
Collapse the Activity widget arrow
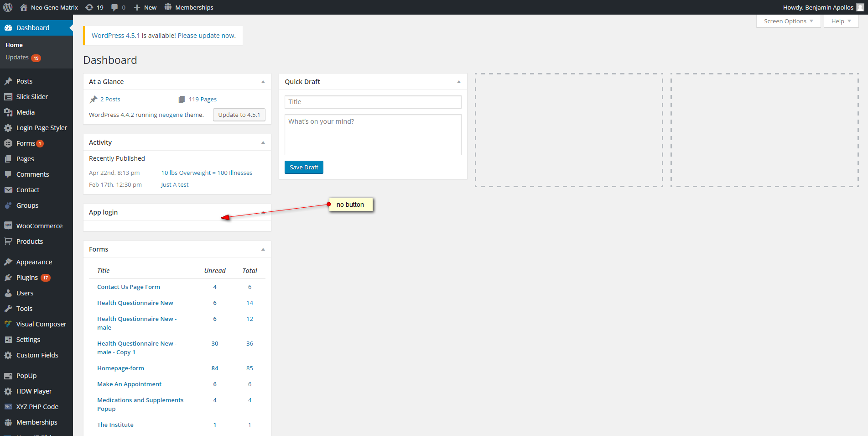click(x=263, y=142)
